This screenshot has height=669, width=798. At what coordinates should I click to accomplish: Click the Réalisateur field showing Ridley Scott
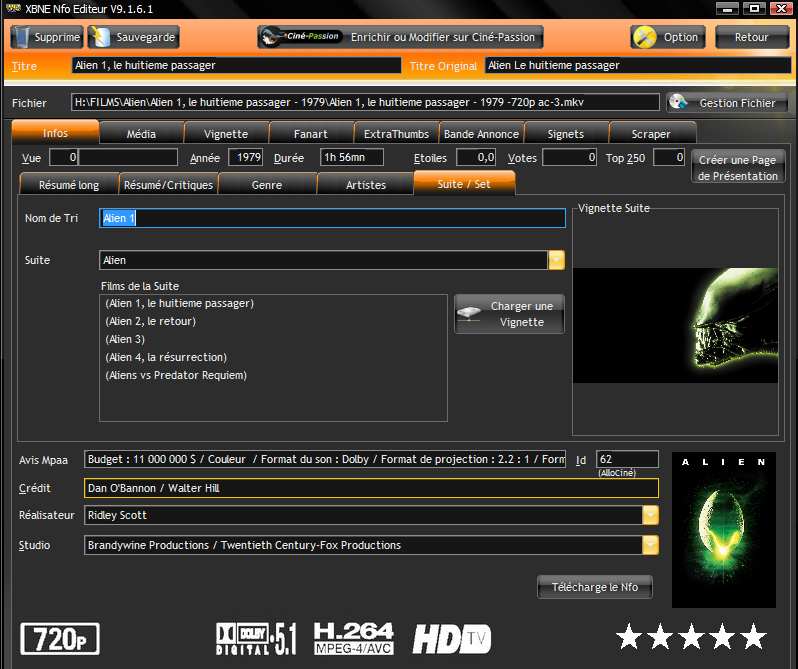point(363,515)
